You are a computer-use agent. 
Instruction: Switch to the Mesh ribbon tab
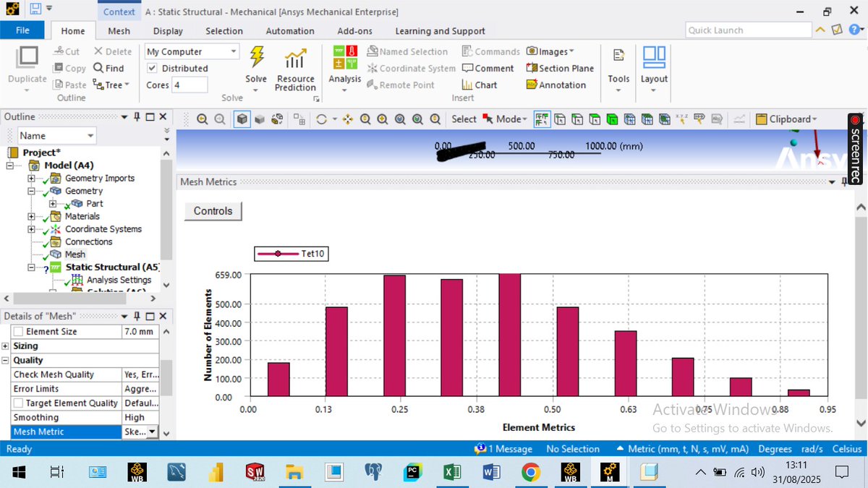(x=119, y=31)
